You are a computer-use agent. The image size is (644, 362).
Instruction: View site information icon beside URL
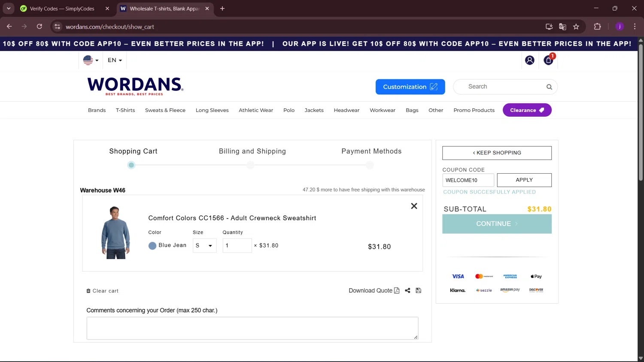[57, 27]
